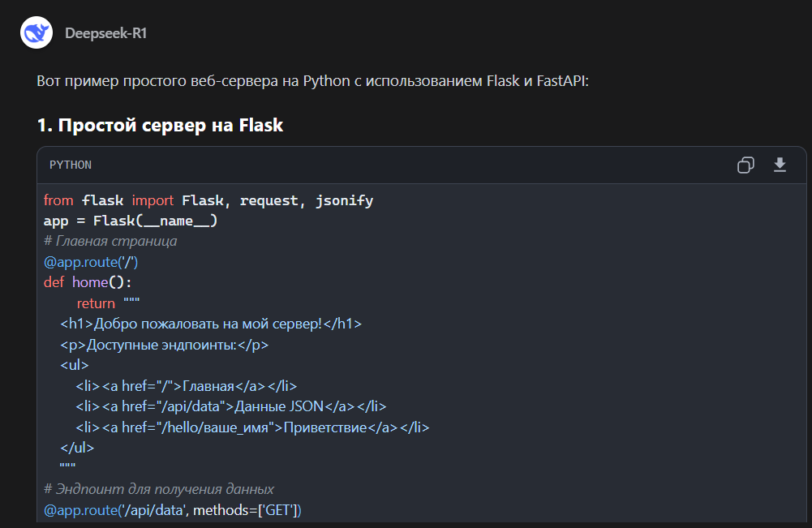Download the Python code snippet
This screenshot has width=812, height=528.
(780, 165)
